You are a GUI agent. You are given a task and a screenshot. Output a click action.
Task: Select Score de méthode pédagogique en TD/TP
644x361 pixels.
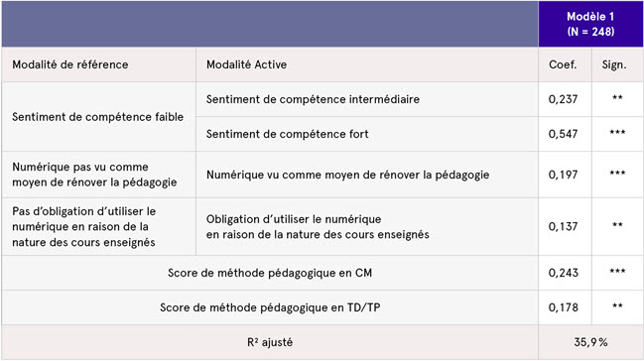270,307
